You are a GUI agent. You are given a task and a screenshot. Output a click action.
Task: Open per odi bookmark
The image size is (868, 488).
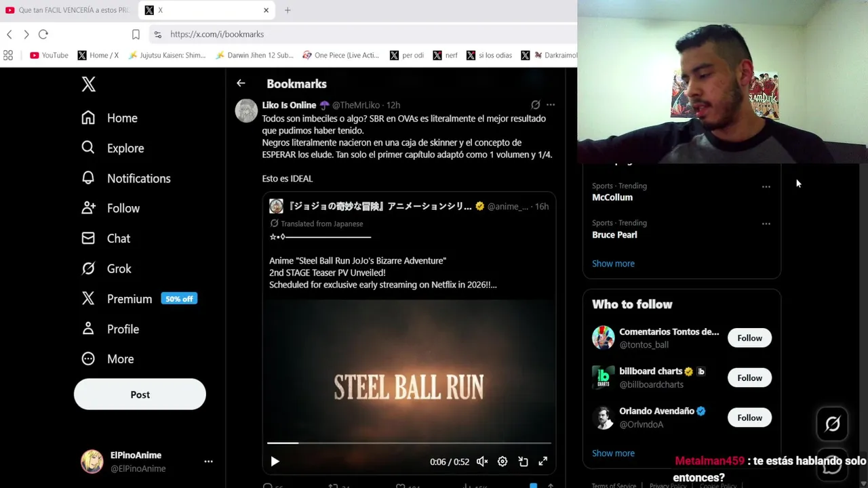point(407,56)
